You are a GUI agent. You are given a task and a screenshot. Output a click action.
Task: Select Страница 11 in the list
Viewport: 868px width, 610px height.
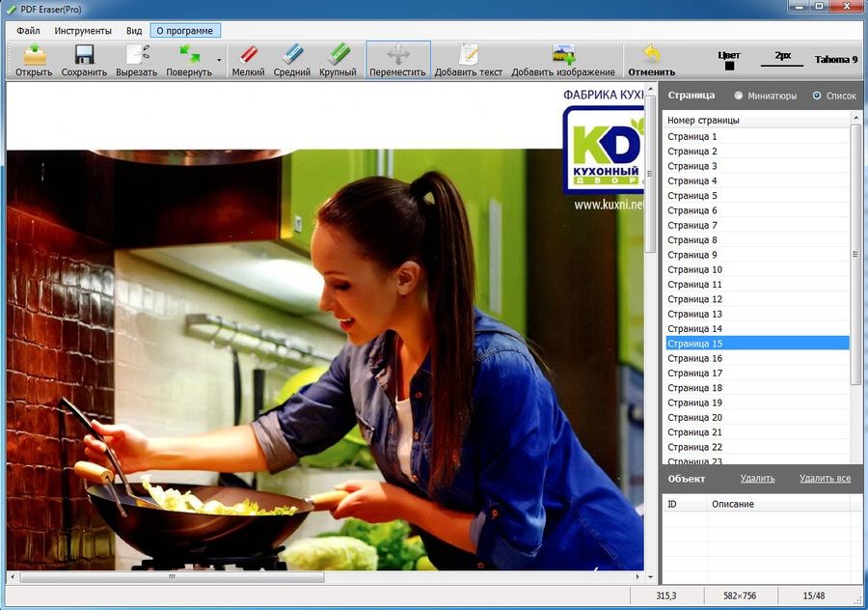tap(756, 284)
